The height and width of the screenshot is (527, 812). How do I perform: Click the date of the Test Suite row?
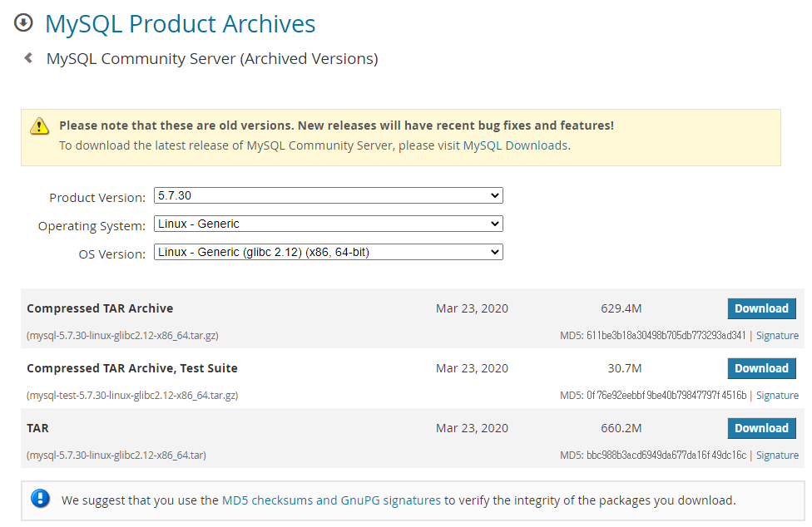[x=472, y=369]
